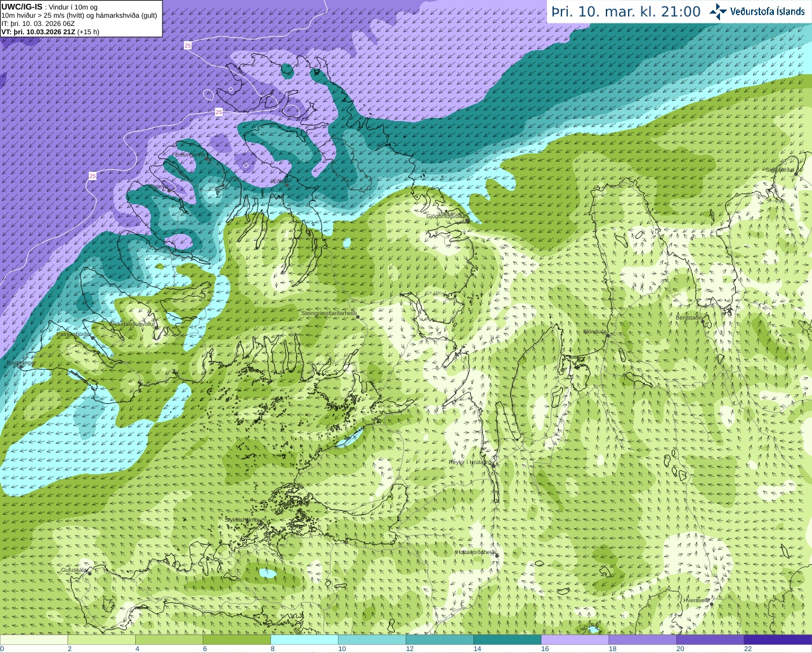Click the legend scale number 22
Image resolution: width=812 pixels, height=653 pixels.
(x=747, y=649)
